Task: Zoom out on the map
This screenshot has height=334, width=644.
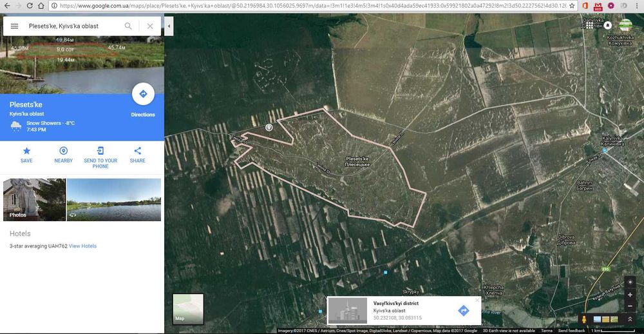Action: [630, 306]
